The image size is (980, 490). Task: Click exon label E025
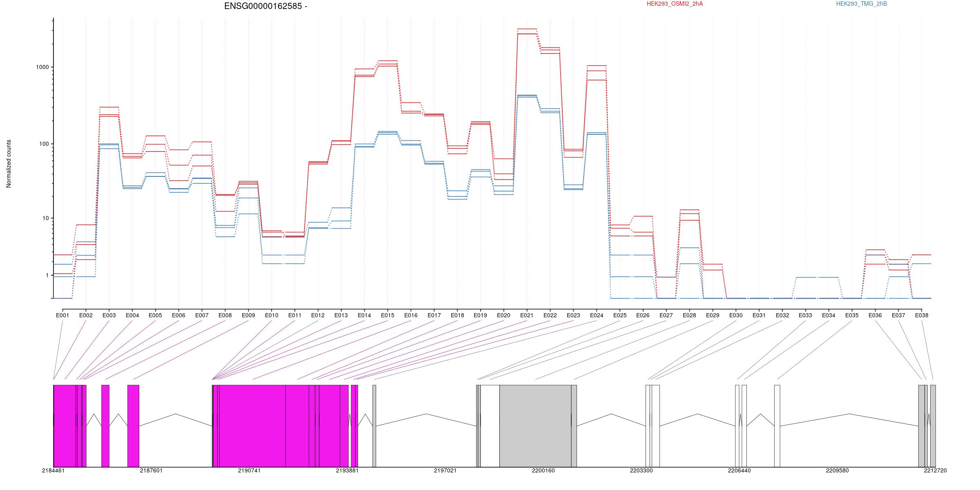click(x=620, y=315)
